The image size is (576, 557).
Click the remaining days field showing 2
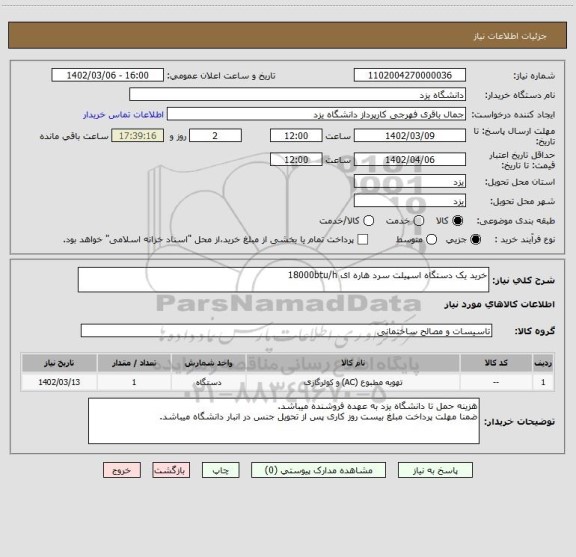[x=215, y=136]
